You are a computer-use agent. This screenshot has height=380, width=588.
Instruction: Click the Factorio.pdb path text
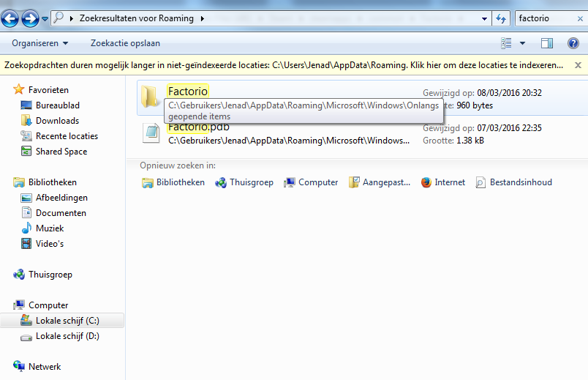tap(289, 141)
